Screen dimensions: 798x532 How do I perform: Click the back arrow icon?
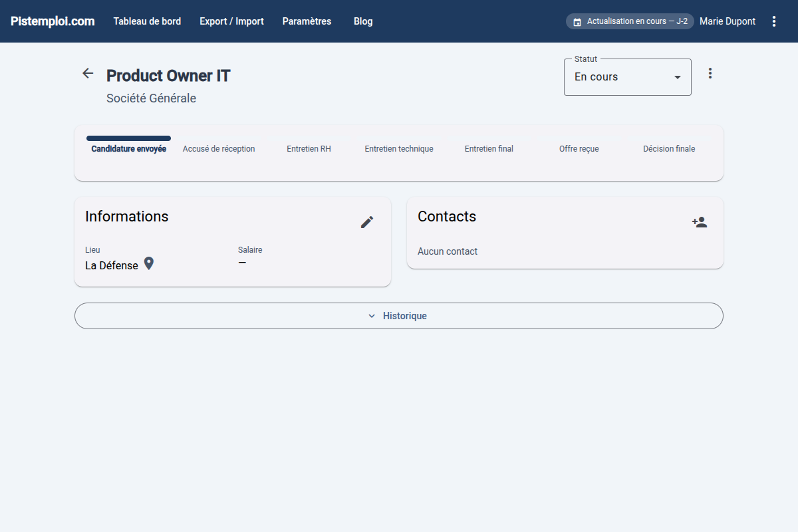[88, 74]
